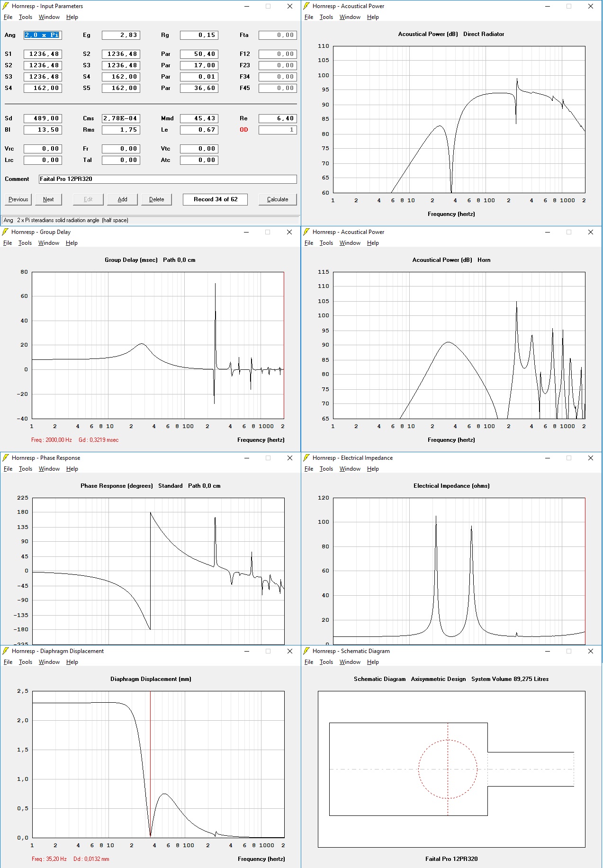Click the Rms field 1,75
The image size is (603, 868).
click(121, 130)
